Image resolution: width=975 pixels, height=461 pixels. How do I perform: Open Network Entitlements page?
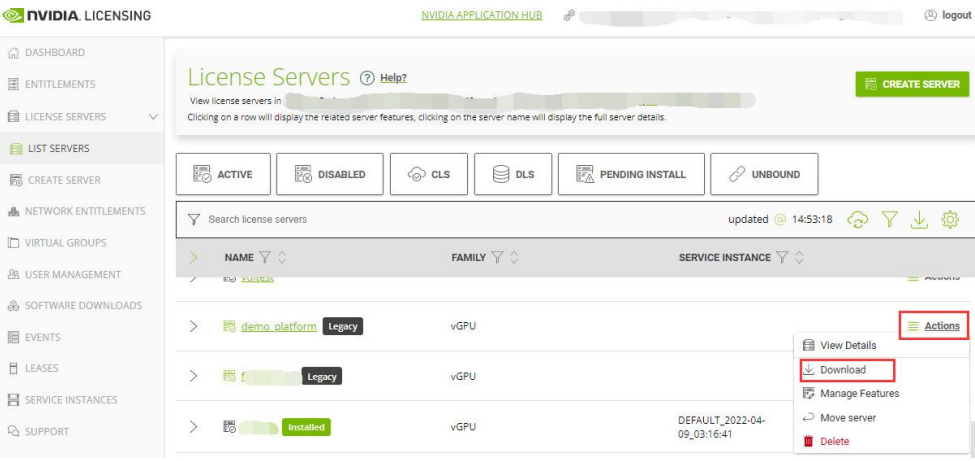click(x=76, y=211)
